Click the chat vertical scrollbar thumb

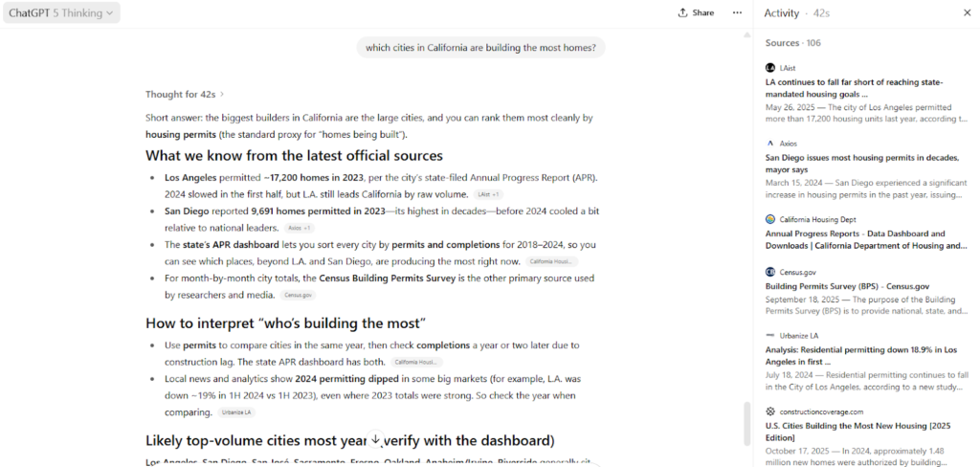pos(747,423)
